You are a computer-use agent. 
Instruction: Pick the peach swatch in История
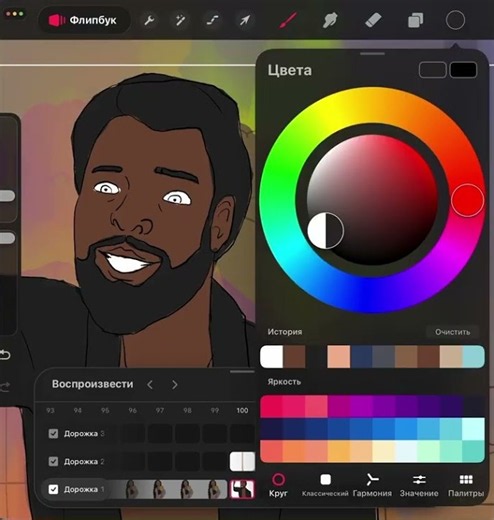[339, 357]
